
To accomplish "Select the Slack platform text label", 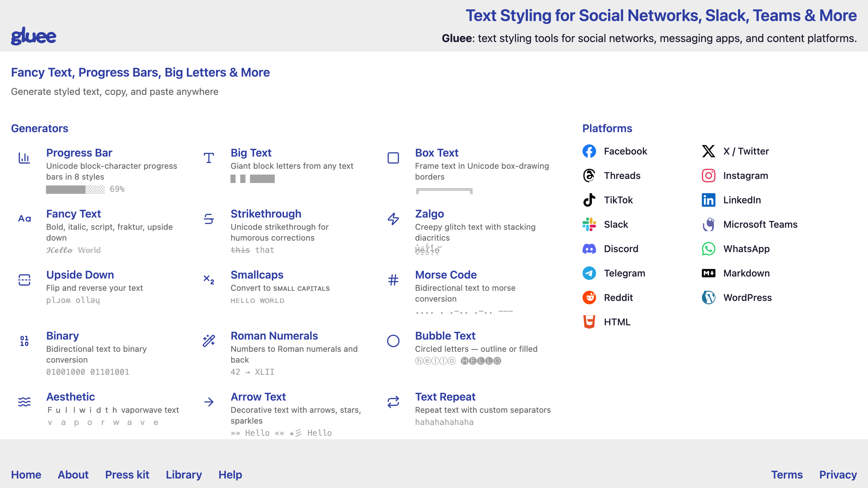I will coord(616,224).
